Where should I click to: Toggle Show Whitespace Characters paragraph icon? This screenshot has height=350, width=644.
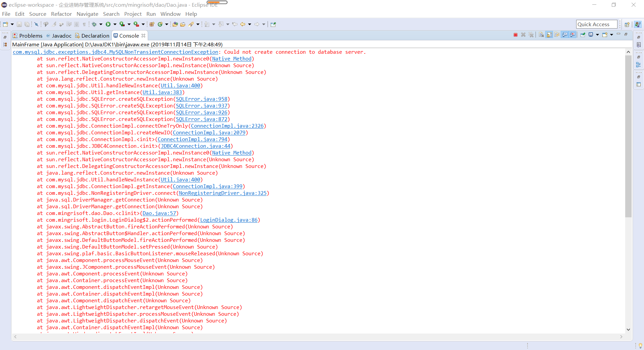point(84,24)
